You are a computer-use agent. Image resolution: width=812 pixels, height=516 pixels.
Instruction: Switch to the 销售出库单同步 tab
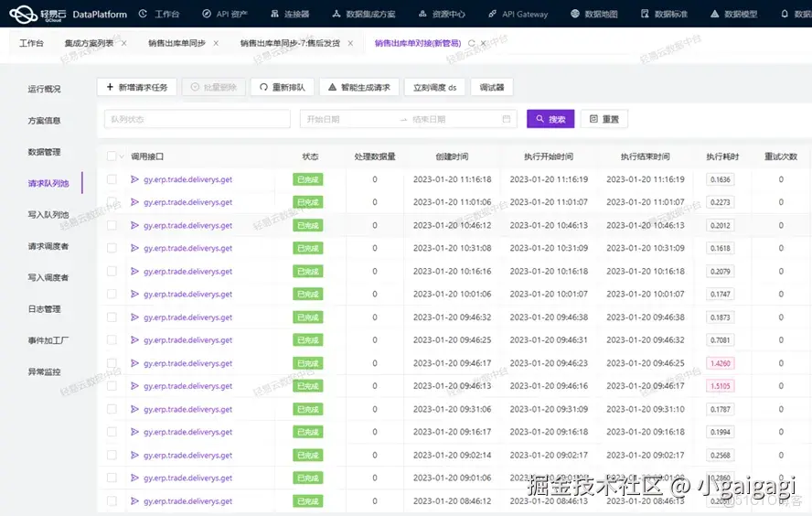[x=176, y=43]
